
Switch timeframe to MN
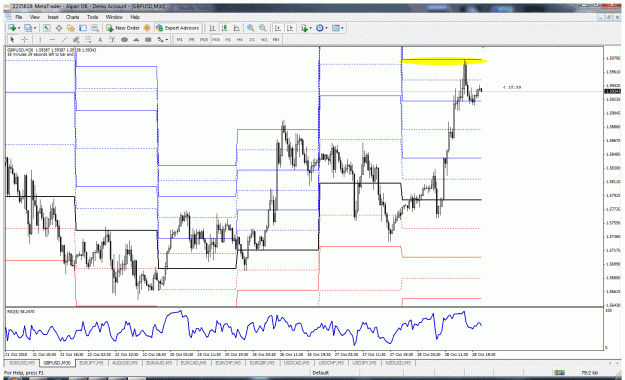click(x=276, y=39)
